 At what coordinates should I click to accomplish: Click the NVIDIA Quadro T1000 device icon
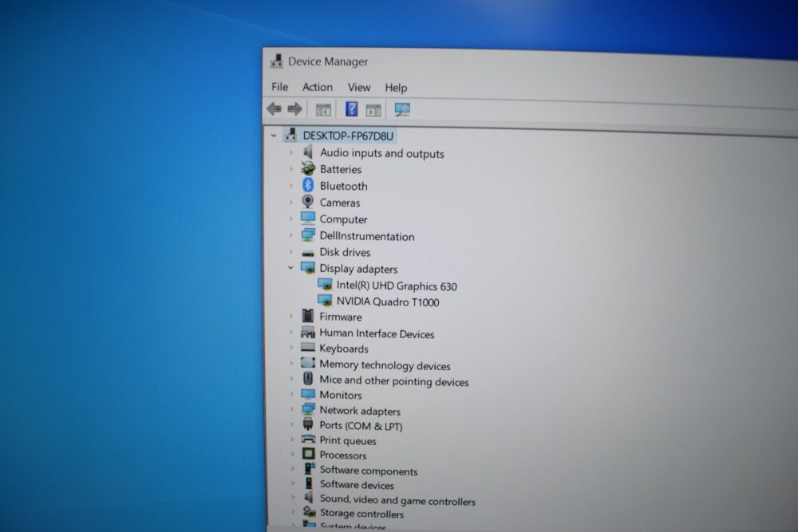(325, 301)
